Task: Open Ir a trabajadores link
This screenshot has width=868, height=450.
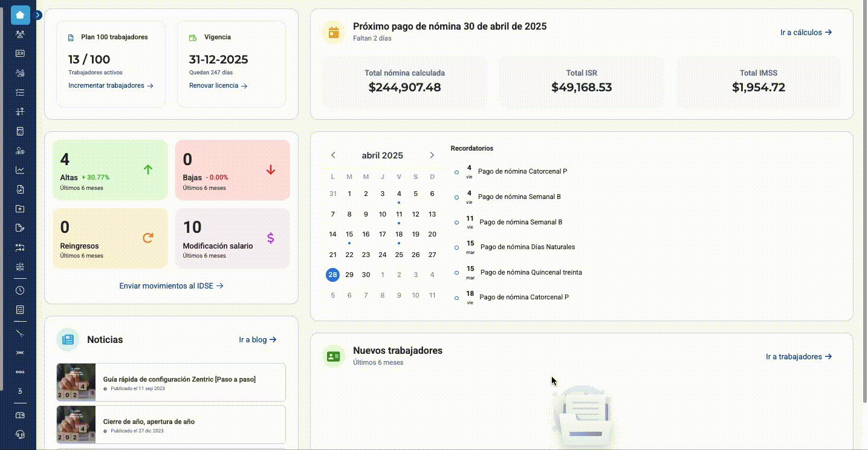Action: tap(798, 357)
